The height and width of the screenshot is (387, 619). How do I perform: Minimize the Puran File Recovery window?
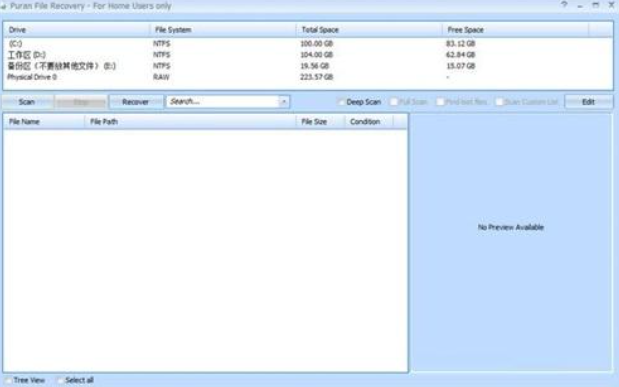tap(580, 6)
